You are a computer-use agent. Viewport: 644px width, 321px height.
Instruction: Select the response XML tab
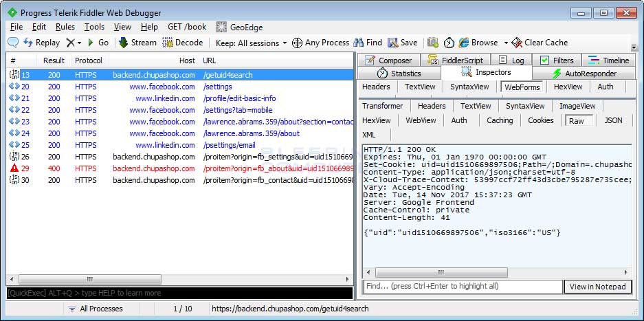pos(369,135)
